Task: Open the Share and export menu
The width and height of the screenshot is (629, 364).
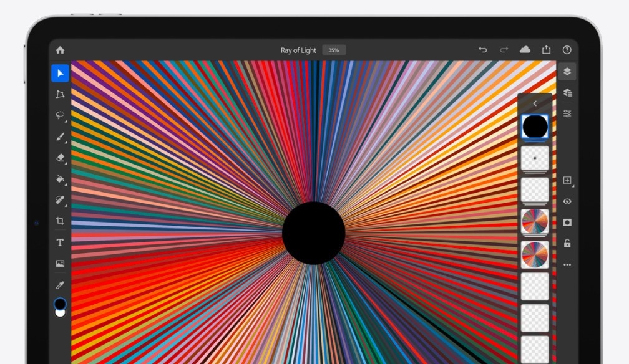Action: (x=547, y=50)
